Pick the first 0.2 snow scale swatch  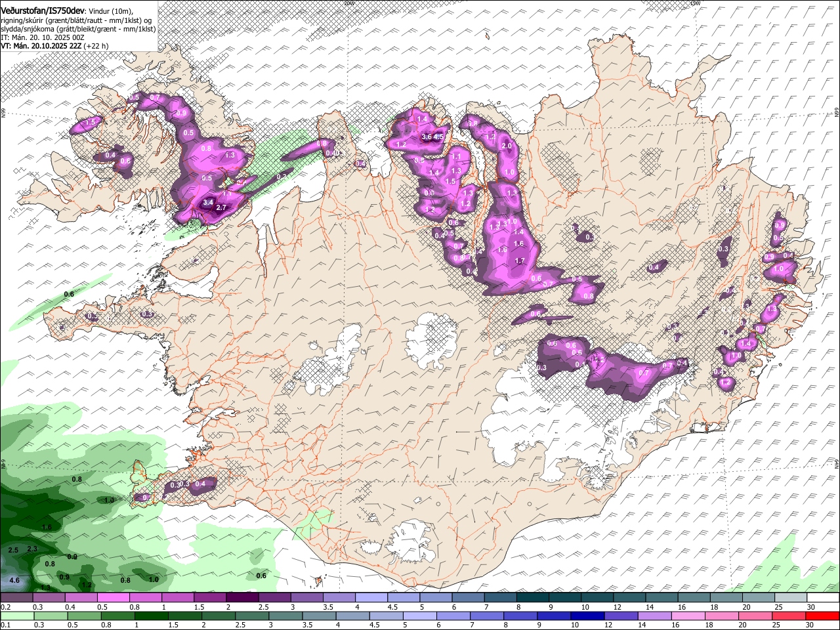(16, 598)
